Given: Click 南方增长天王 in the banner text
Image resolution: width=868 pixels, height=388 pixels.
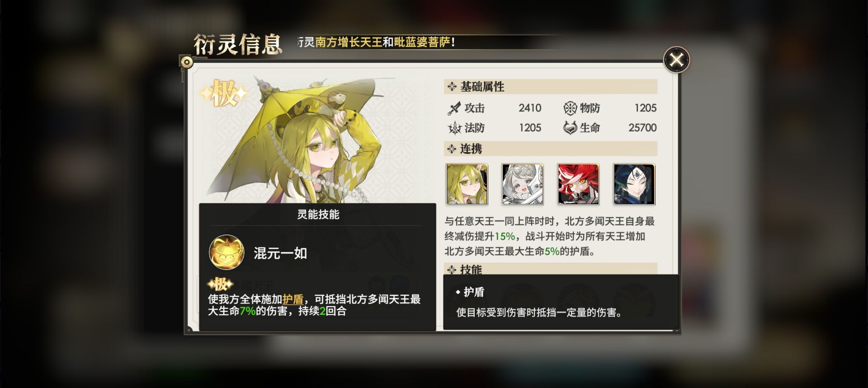Looking at the screenshot, I should pyautogui.click(x=349, y=42).
